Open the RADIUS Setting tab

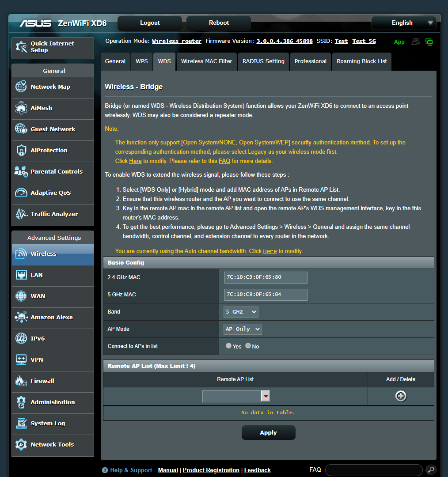[x=263, y=61]
